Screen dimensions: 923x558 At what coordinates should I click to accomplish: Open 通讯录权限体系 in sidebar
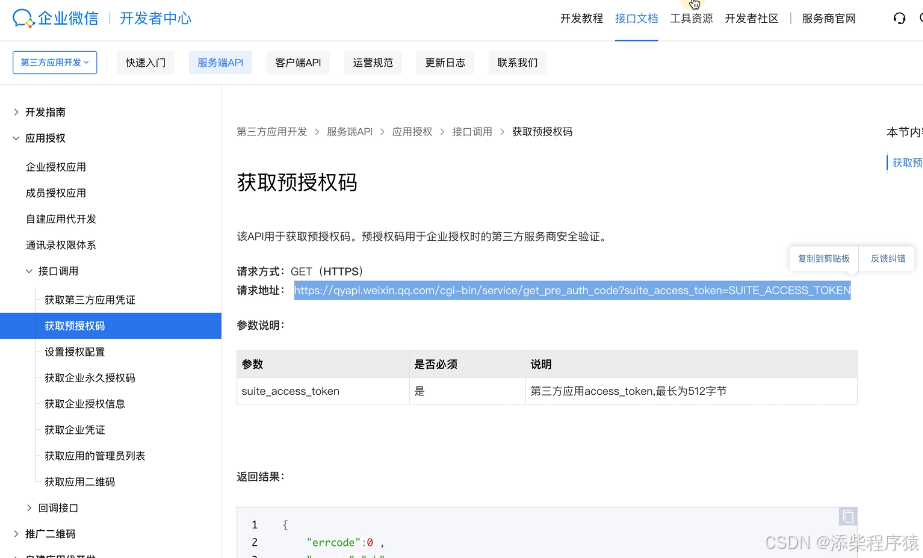(61, 245)
